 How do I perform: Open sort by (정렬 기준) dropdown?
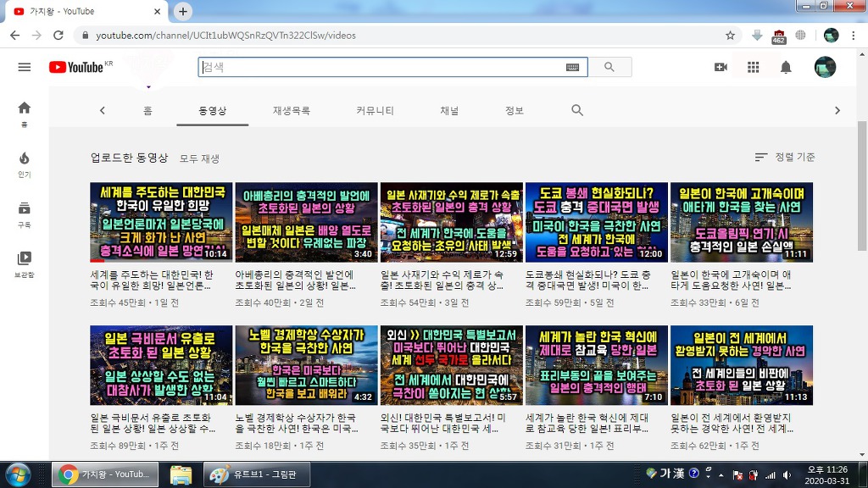point(785,158)
